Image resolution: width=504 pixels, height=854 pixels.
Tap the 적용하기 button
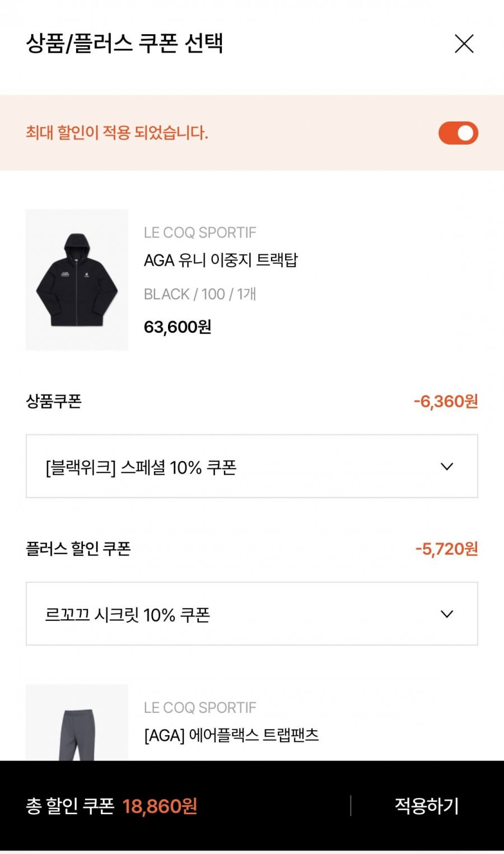coord(427,806)
